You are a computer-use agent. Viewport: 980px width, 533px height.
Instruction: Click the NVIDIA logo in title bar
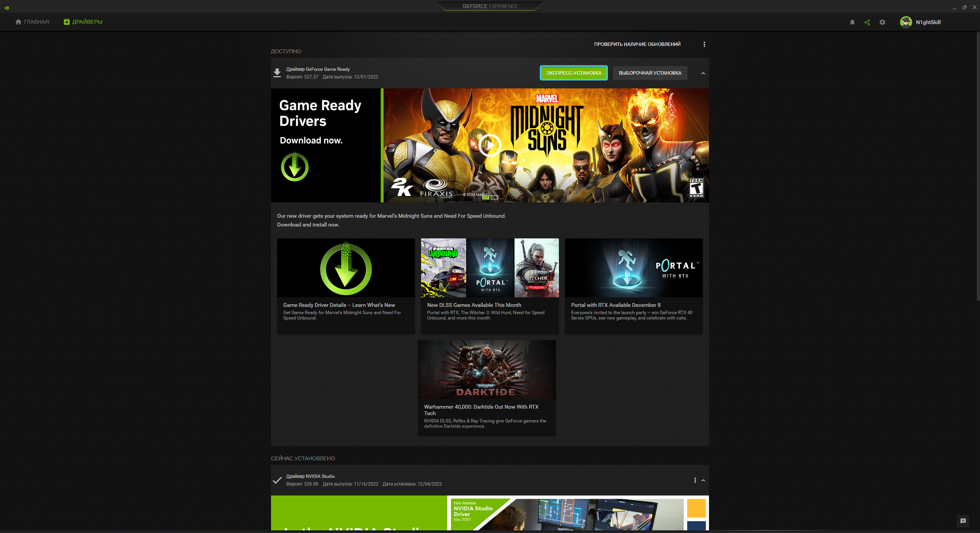tap(7, 8)
